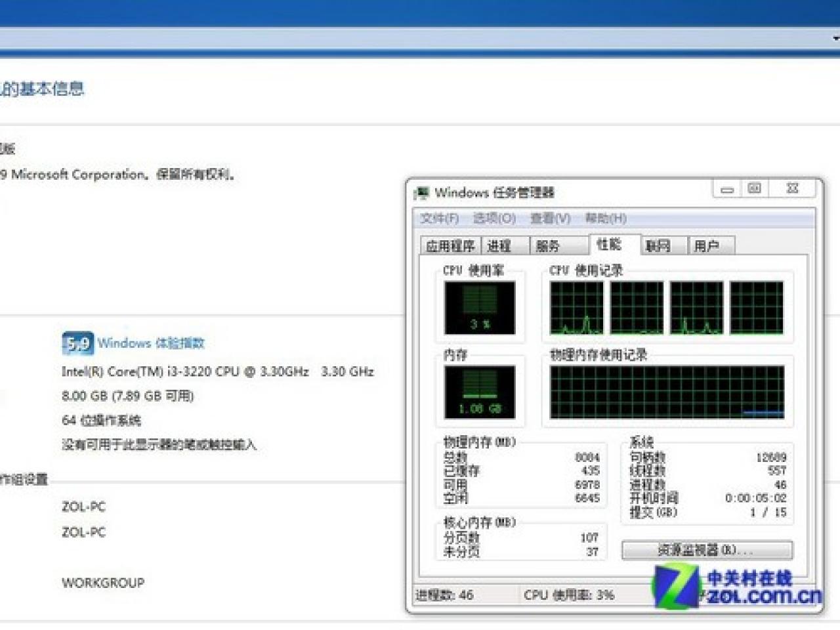Viewport: 840px width, 630px height.
Task: Click the second CPU 使用记录 graph
Action: click(x=637, y=308)
